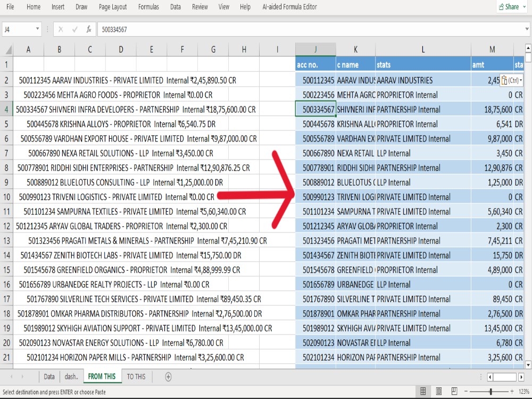This screenshot has height=399, width=532.
Task: Switch to the TO THIS sheet tab
Action: pyautogui.click(x=136, y=377)
